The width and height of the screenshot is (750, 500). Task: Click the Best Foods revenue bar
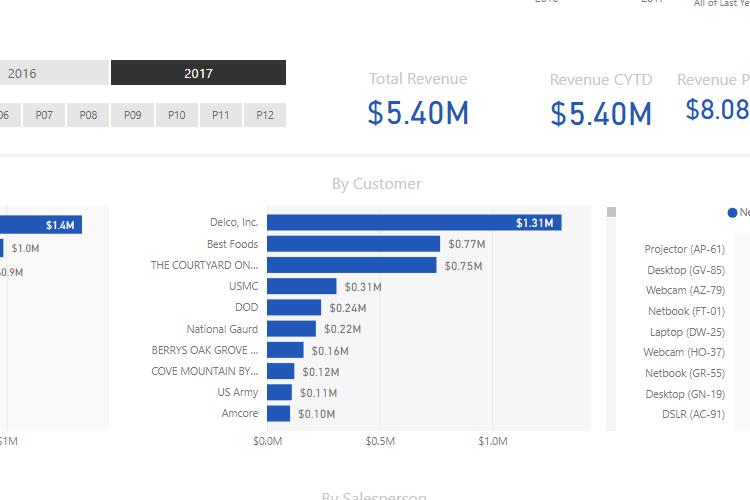[353, 244]
